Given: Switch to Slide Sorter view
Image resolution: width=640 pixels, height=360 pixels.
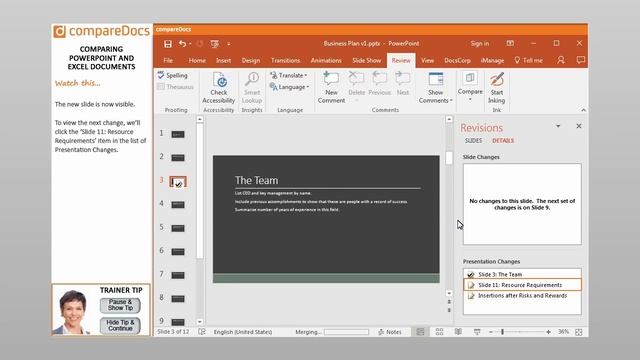Looking at the screenshot, I should (439, 332).
